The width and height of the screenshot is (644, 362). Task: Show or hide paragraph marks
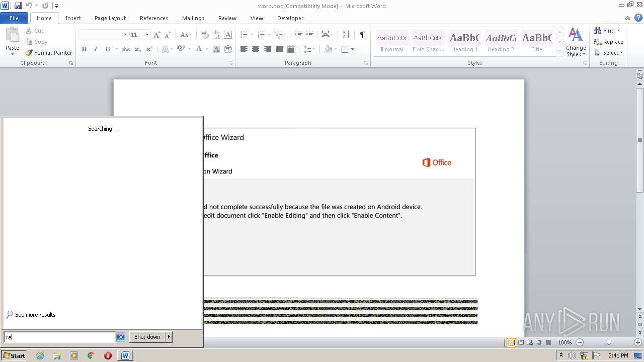click(x=362, y=35)
